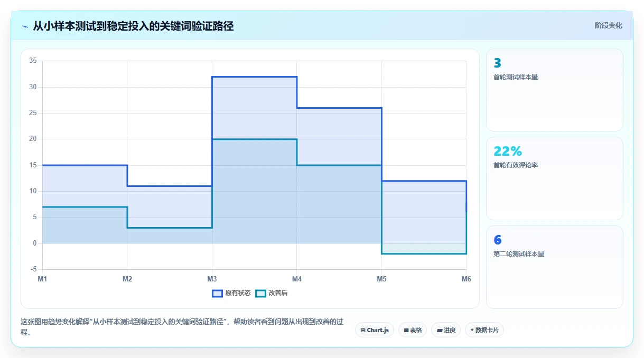
Task: Click the description paragraph under the chart
Action: [181, 327]
